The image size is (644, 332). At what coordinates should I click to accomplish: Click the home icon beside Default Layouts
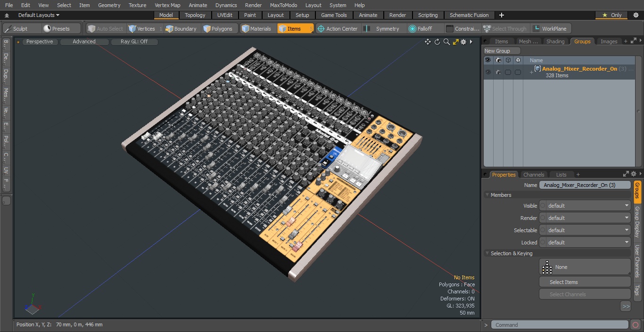coord(7,15)
